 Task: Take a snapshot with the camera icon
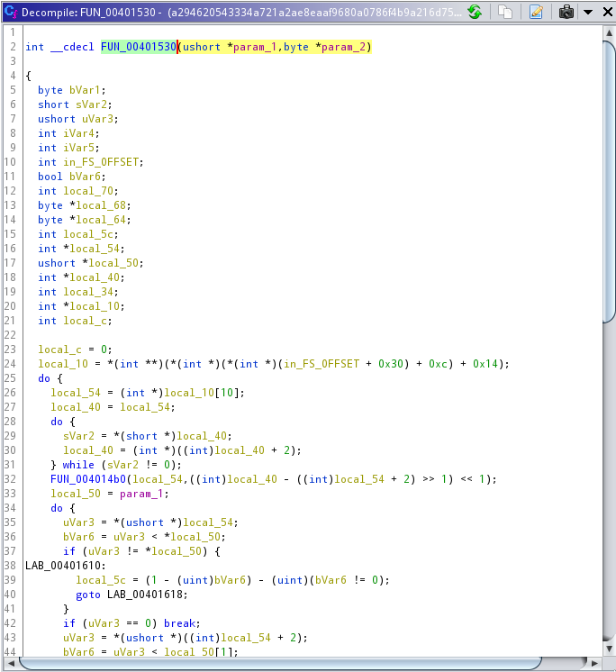click(x=566, y=12)
